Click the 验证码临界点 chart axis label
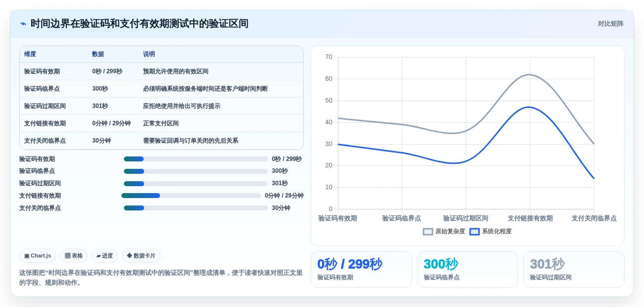This screenshot has height=307, width=644. 402,218
